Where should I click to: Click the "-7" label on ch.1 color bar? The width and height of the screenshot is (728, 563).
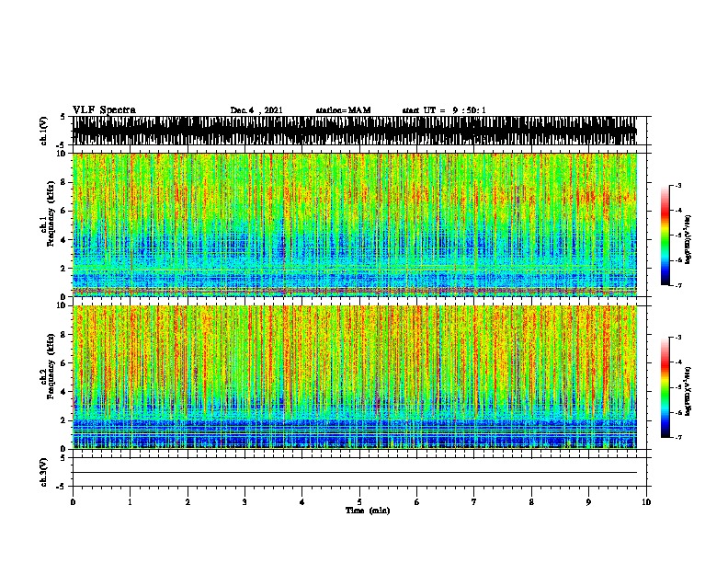point(677,285)
